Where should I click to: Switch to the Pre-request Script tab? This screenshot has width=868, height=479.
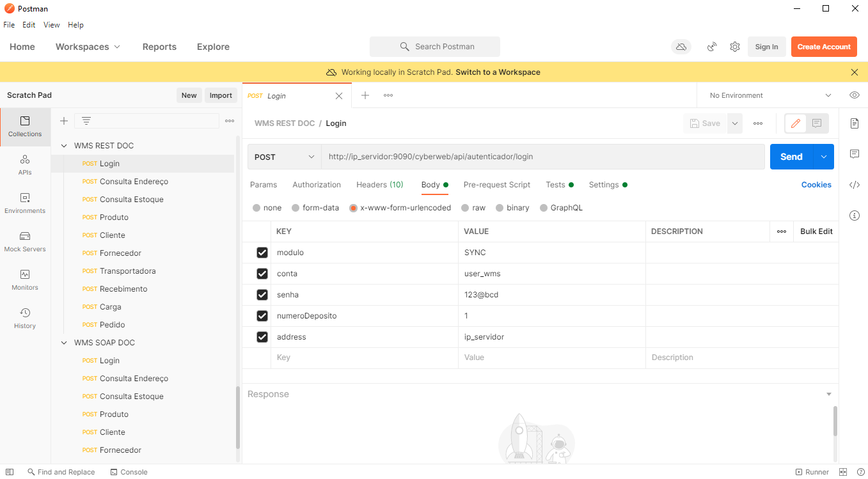[x=497, y=185]
